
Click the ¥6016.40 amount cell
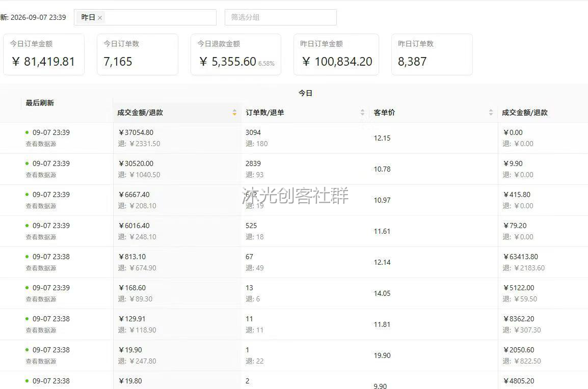pos(134,226)
